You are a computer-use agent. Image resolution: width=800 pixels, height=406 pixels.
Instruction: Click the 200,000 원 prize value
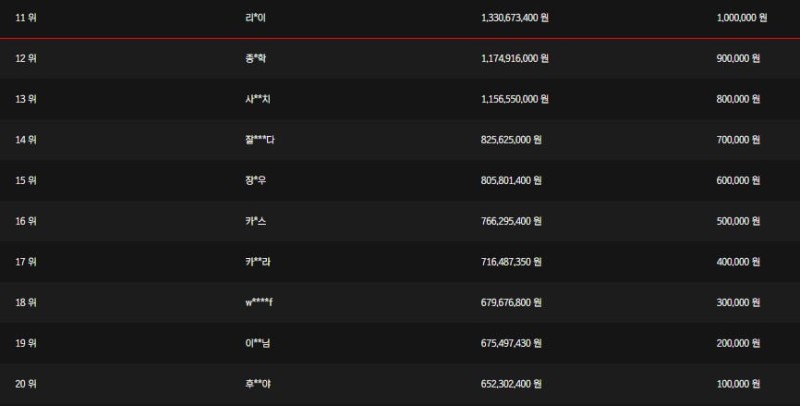tap(738, 343)
